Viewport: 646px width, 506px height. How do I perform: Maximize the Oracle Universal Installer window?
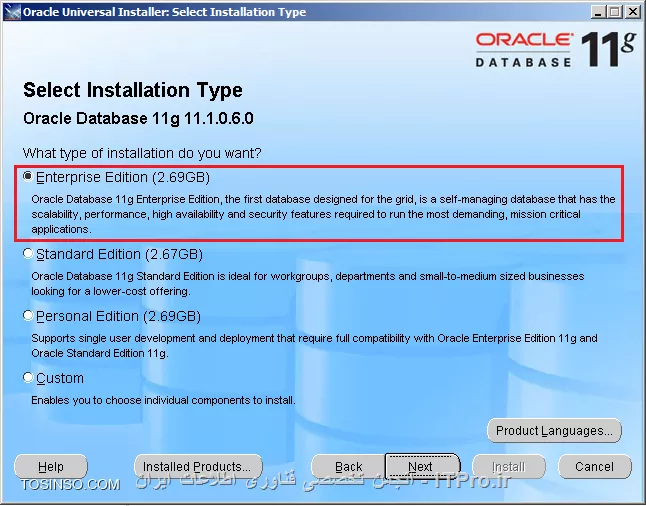(614, 12)
